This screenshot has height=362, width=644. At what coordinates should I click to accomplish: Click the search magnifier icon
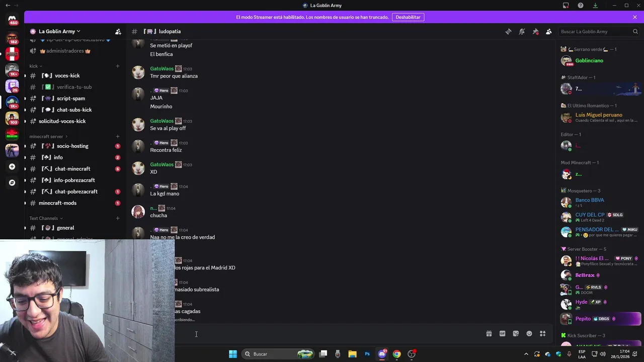tap(635, 31)
